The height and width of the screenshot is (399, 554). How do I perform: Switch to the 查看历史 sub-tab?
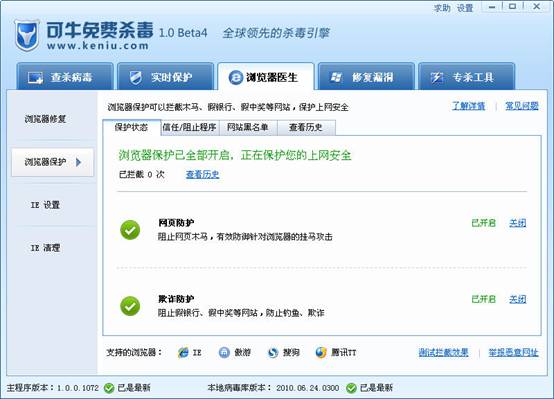tap(306, 128)
